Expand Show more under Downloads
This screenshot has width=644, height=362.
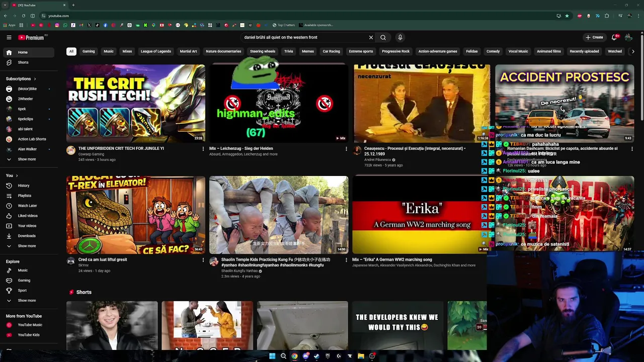[x=29, y=246]
